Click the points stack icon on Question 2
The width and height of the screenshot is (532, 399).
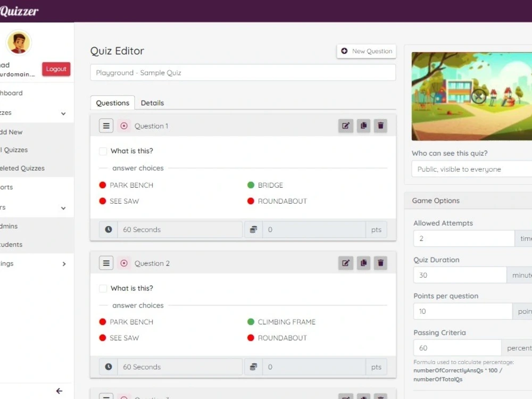253,367
